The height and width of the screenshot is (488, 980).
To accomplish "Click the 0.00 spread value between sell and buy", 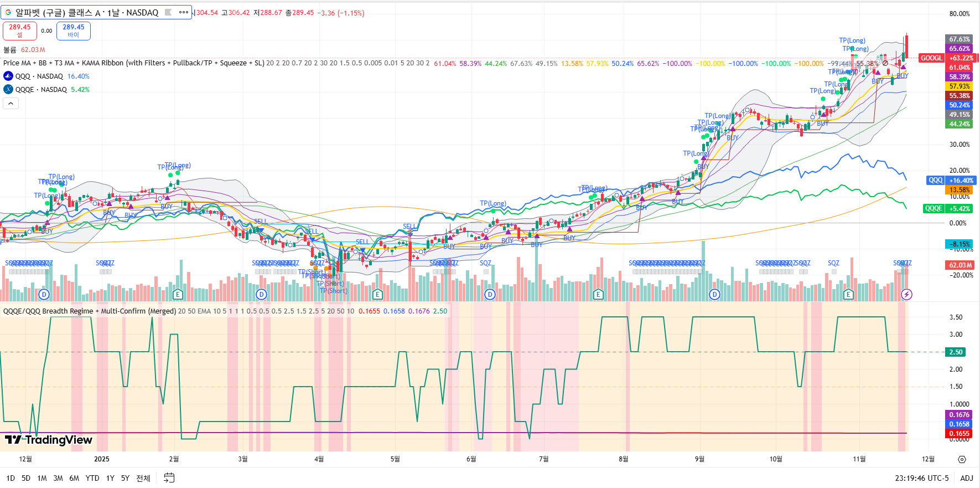I will tap(46, 31).
